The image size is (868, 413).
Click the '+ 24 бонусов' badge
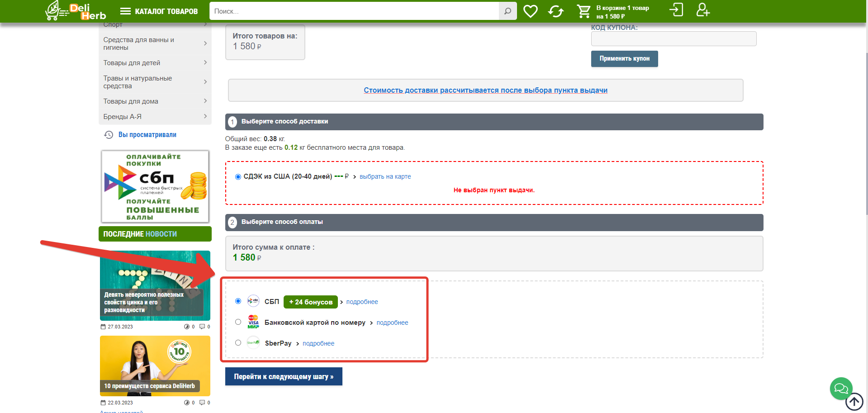pyautogui.click(x=311, y=302)
